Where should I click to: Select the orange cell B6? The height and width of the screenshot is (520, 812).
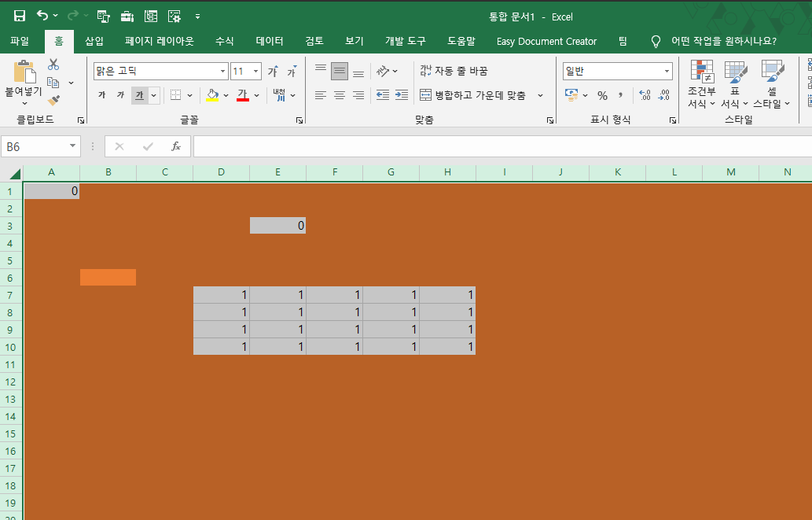coord(108,278)
